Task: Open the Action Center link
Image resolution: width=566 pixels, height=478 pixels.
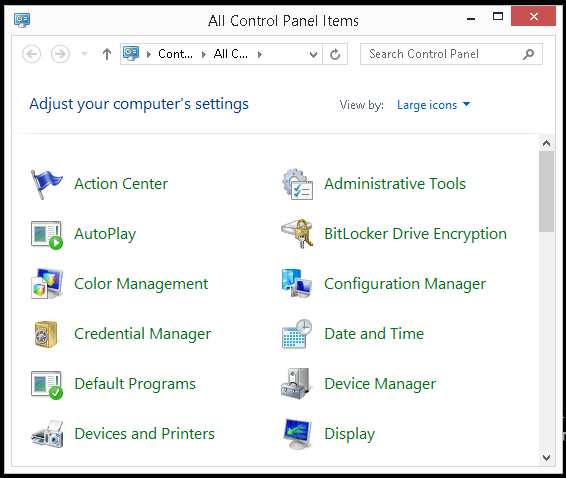Action: click(x=121, y=184)
